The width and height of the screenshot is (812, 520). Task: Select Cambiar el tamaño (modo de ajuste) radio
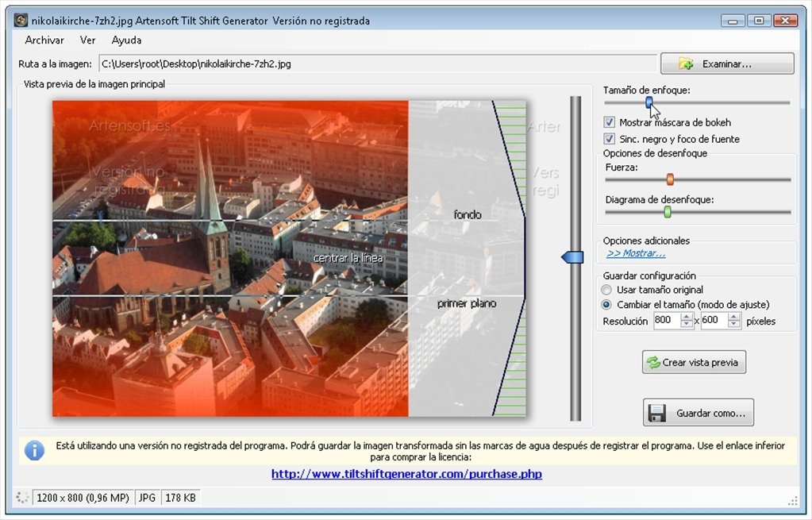pos(606,305)
